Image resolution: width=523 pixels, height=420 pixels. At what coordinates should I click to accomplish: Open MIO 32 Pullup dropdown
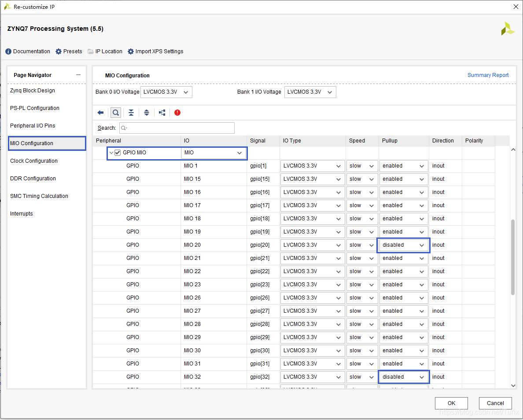click(x=403, y=377)
